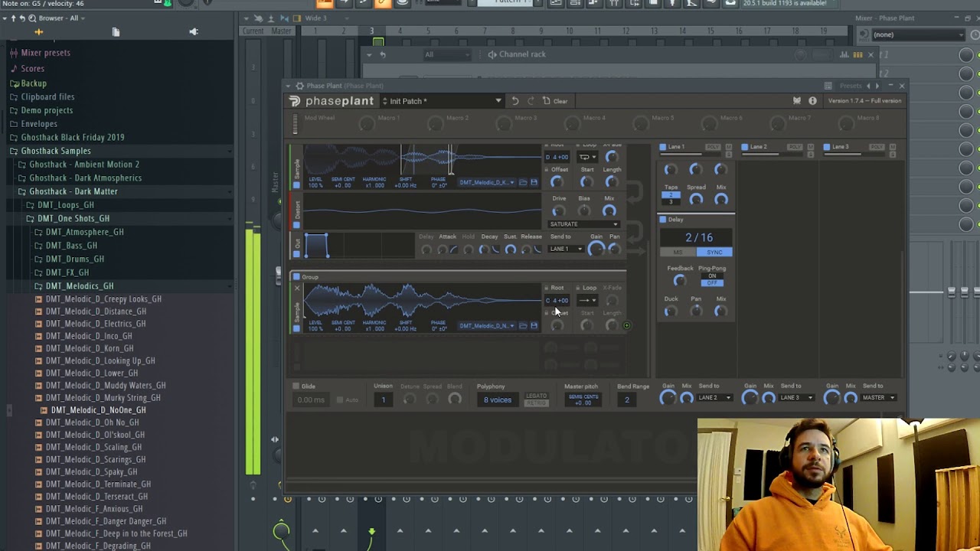This screenshot has width=980, height=551.
Task: Click the Phase Plant logo icon
Action: (x=295, y=101)
